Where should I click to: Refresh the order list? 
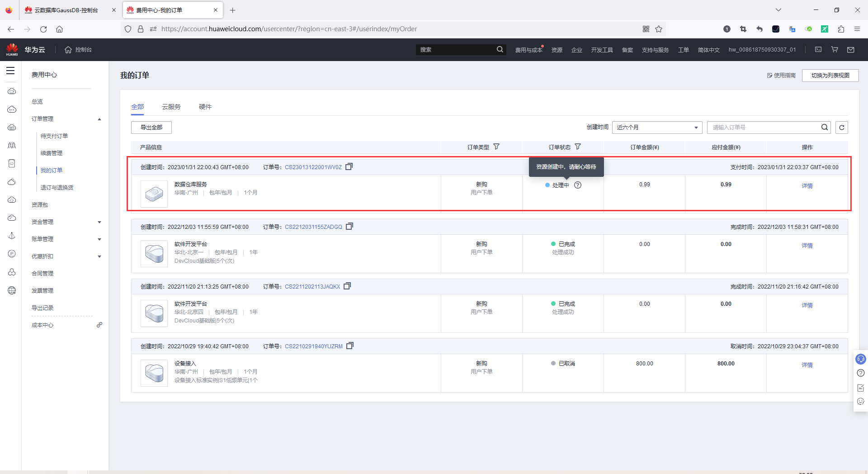point(842,128)
